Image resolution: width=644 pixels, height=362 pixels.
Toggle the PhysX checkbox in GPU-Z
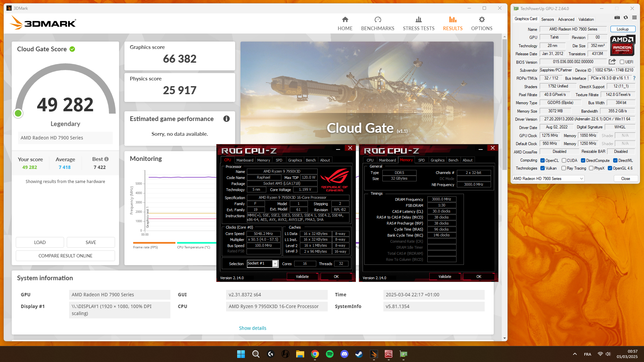(591, 168)
